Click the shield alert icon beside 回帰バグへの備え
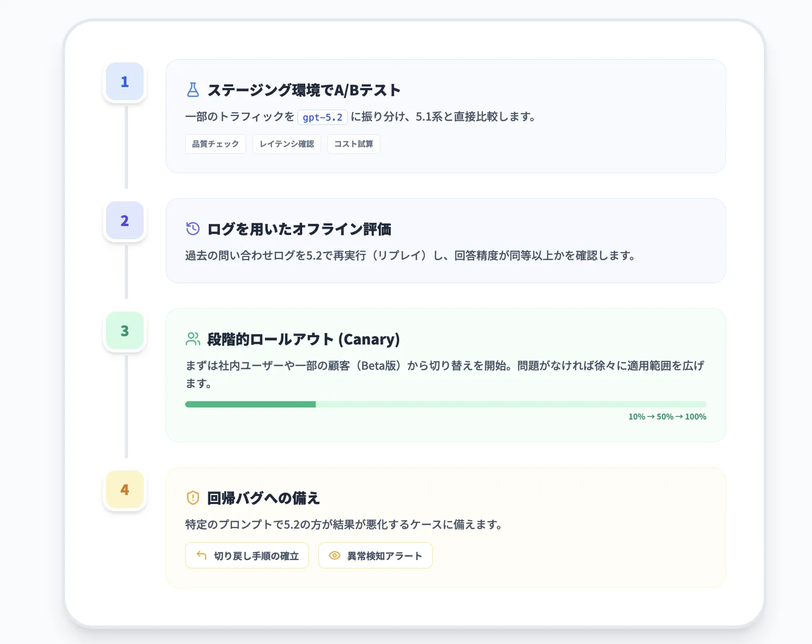812x644 pixels. [193, 498]
